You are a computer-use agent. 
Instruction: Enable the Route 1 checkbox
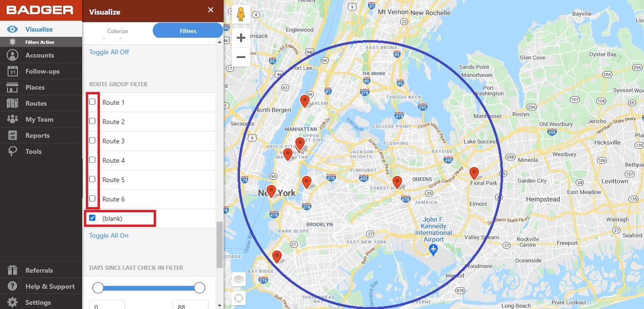click(92, 101)
